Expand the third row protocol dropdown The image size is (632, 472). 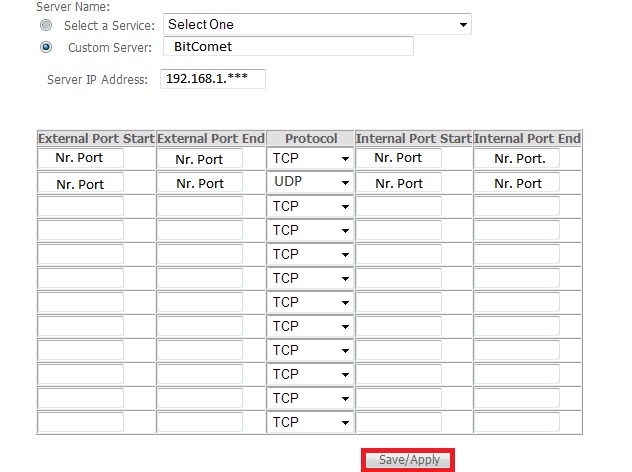(310, 206)
